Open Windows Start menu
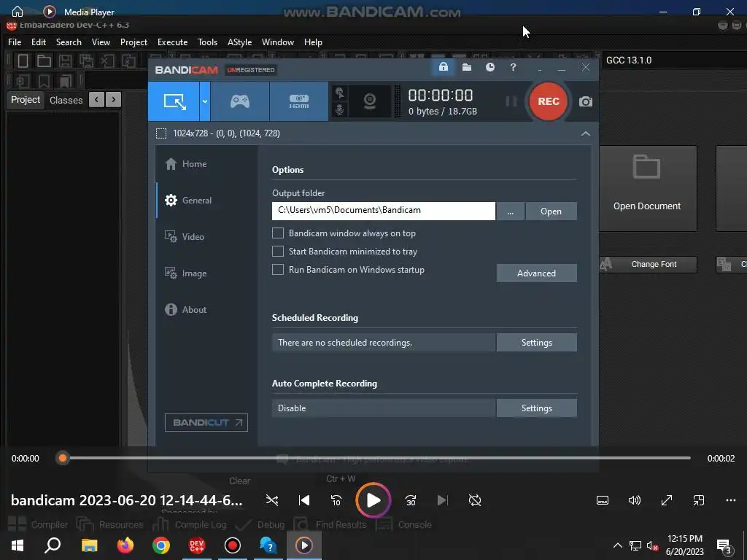 (x=18, y=545)
